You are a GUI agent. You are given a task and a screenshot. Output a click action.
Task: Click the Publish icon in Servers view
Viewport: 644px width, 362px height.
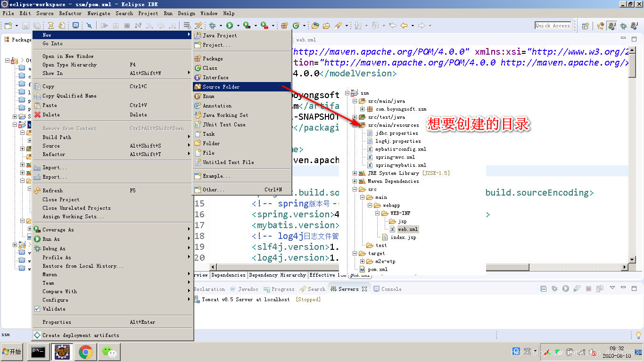tap(600, 288)
